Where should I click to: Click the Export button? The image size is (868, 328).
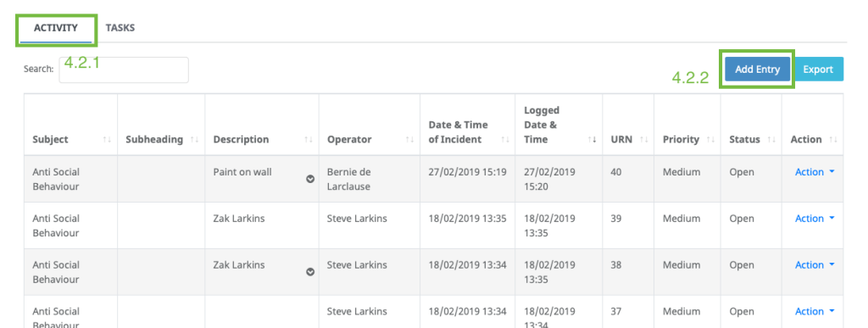[818, 69]
